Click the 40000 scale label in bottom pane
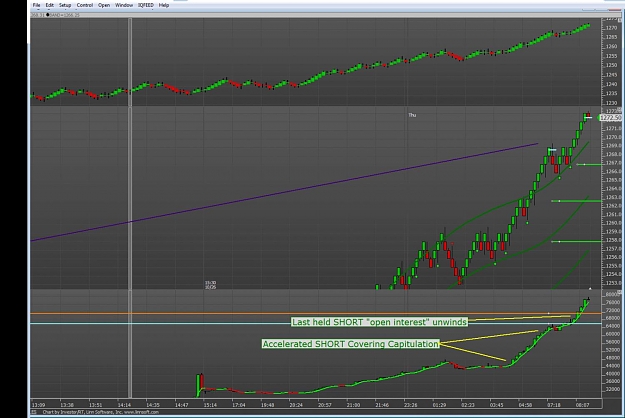 [613, 374]
